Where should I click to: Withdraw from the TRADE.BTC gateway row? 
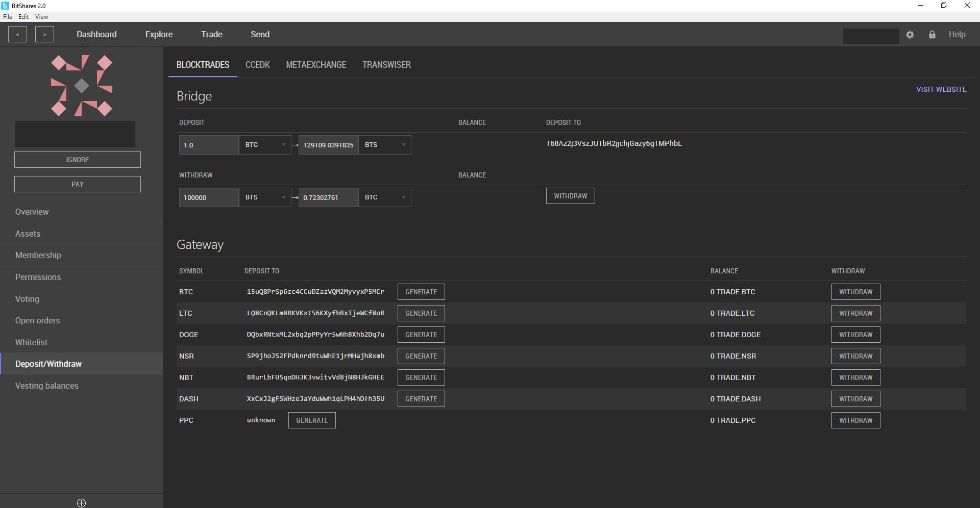point(856,292)
